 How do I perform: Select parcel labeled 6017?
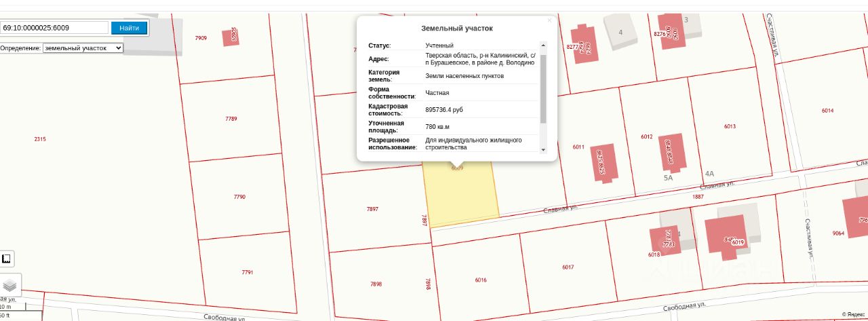point(568,267)
